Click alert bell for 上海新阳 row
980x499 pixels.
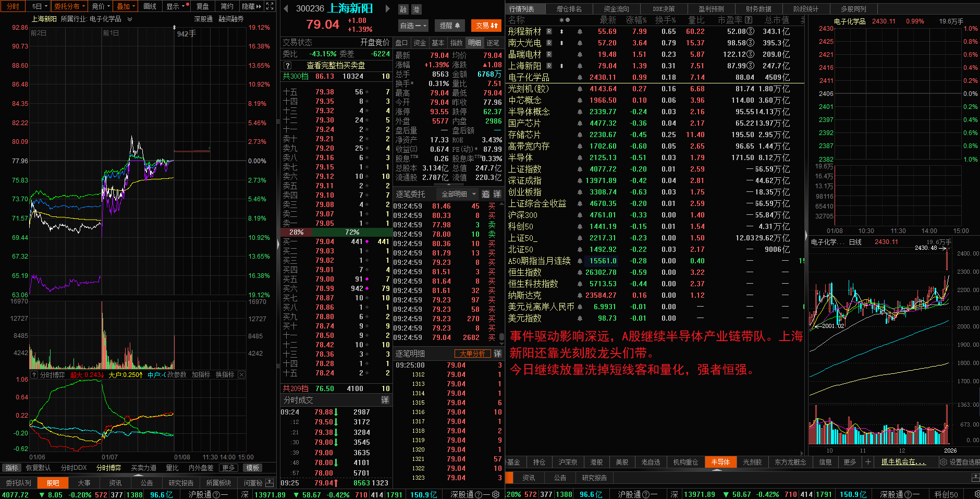pyautogui.click(x=580, y=66)
